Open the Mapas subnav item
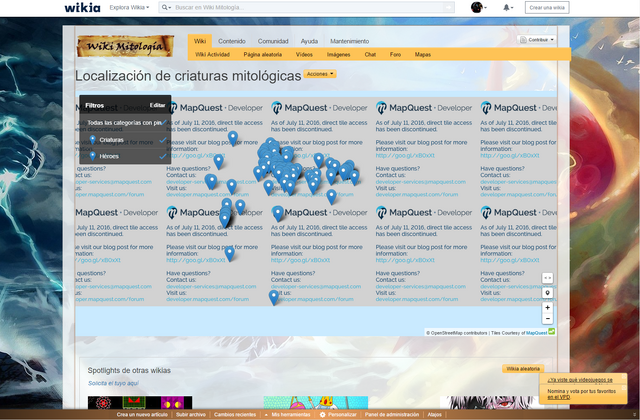 pyautogui.click(x=423, y=55)
